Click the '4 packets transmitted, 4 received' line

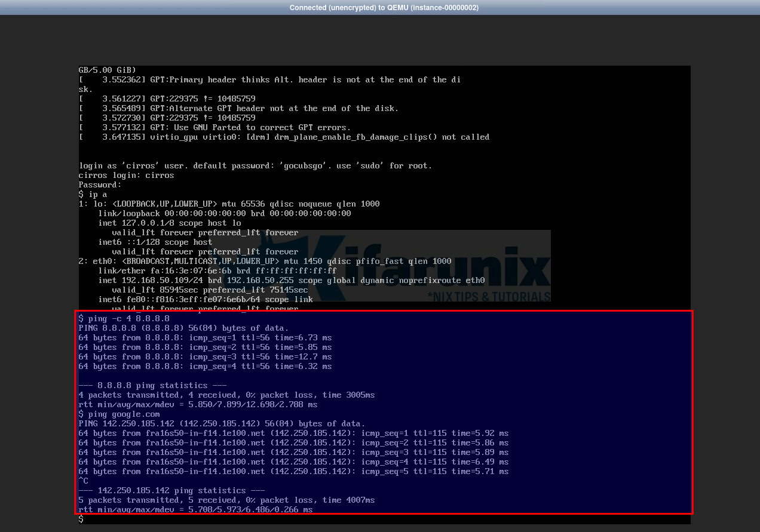click(x=226, y=395)
